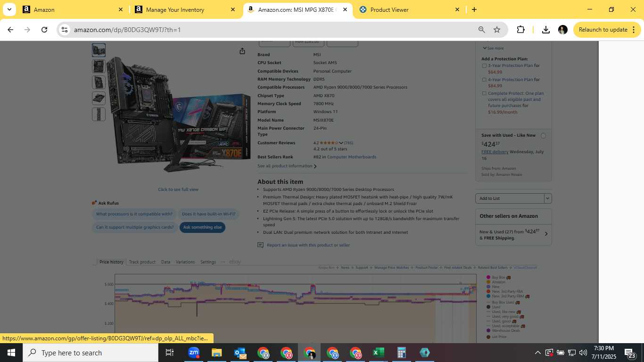644x362 pixels.
Task: Open the Add to List dropdown arrow
Action: click(x=548, y=198)
